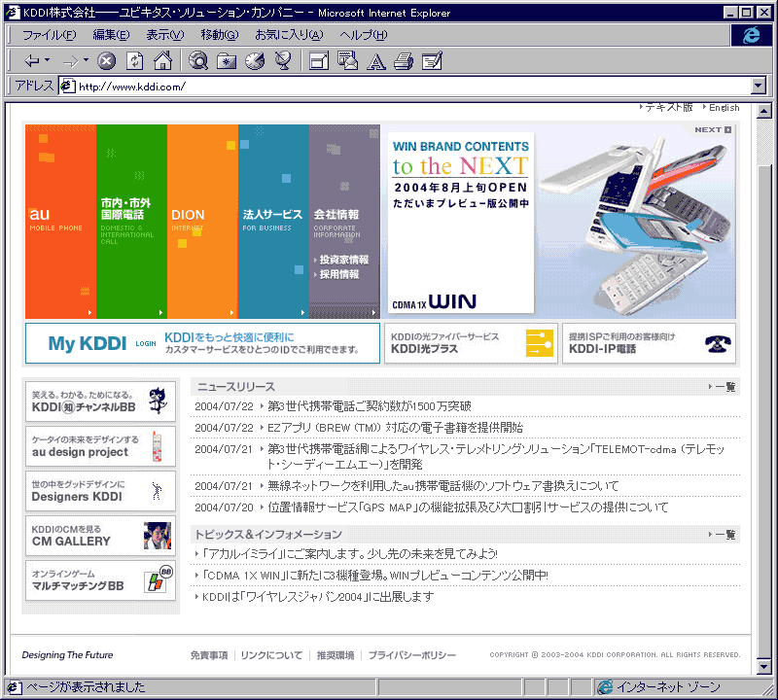The height and width of the screenshot is (700, 778).
Task: Open the 市内・市外 国際電話 panel
Action: point(131,222)
